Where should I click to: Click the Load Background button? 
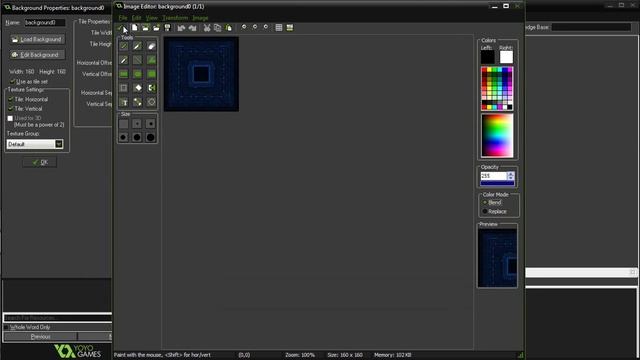(37, 40)
